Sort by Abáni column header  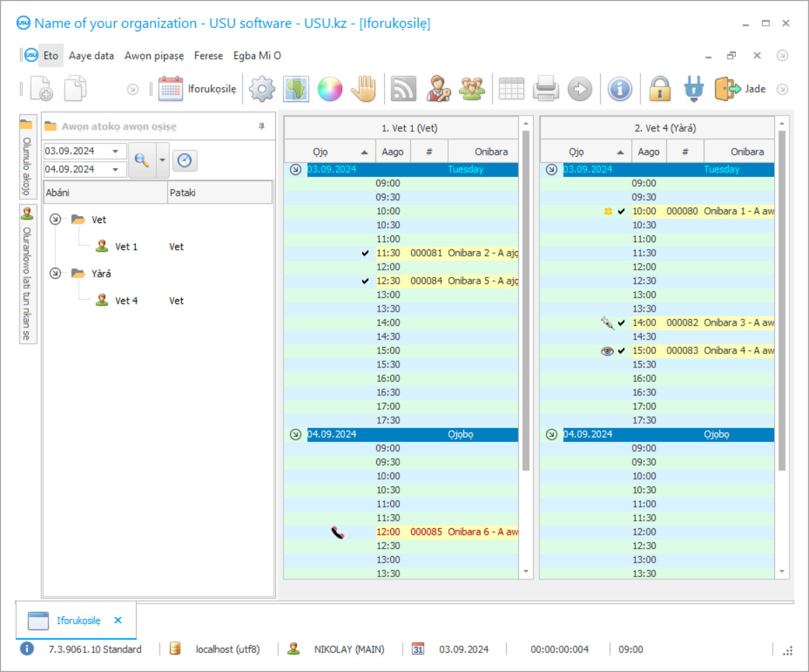click(x=105, y=192)
